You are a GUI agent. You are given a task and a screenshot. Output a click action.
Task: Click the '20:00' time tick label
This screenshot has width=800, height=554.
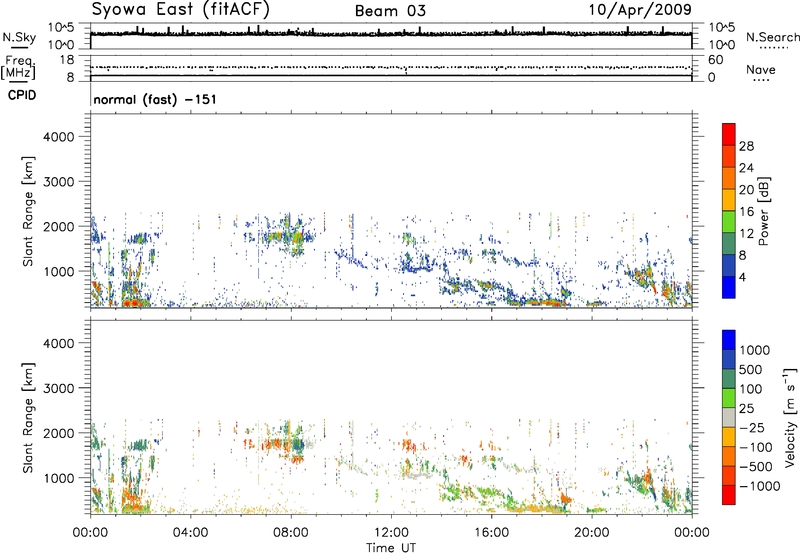pos(591,533)
